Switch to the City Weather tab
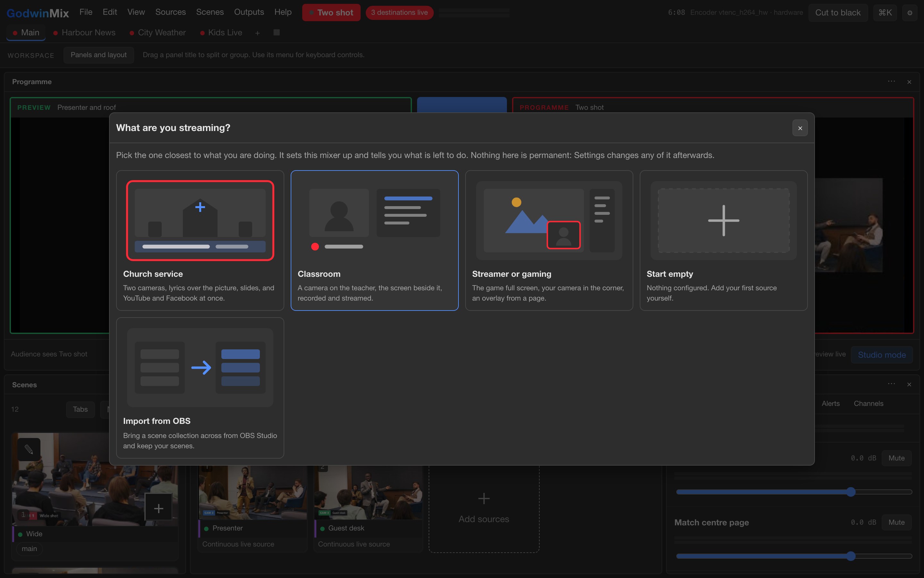The image size is (924, 578). (158, 33)
